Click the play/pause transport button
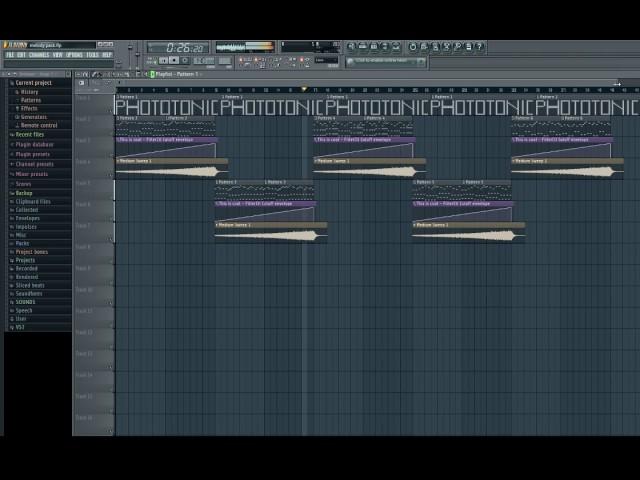 [164, 60]
